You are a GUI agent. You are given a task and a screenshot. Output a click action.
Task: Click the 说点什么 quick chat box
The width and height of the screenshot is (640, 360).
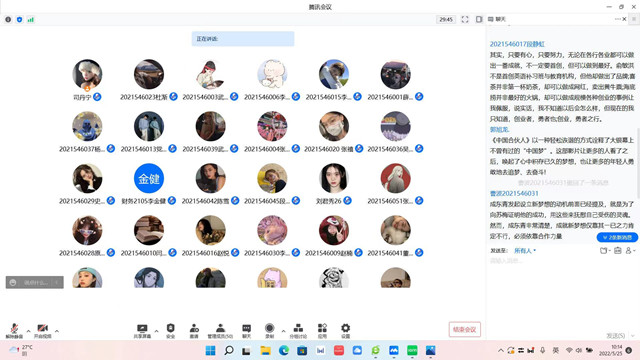35,282
